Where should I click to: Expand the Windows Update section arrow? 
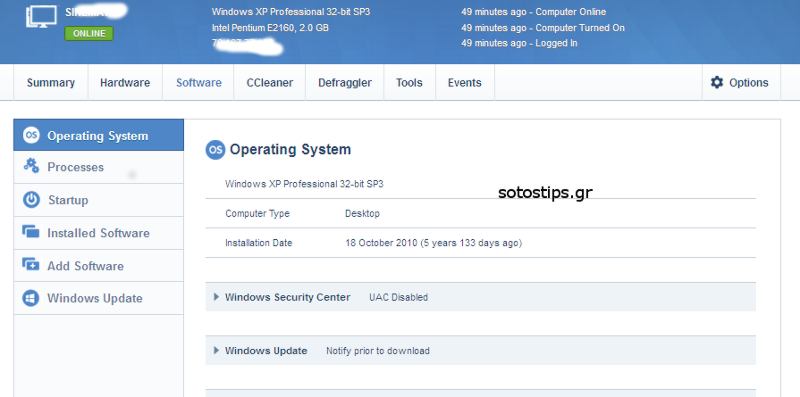216,351
